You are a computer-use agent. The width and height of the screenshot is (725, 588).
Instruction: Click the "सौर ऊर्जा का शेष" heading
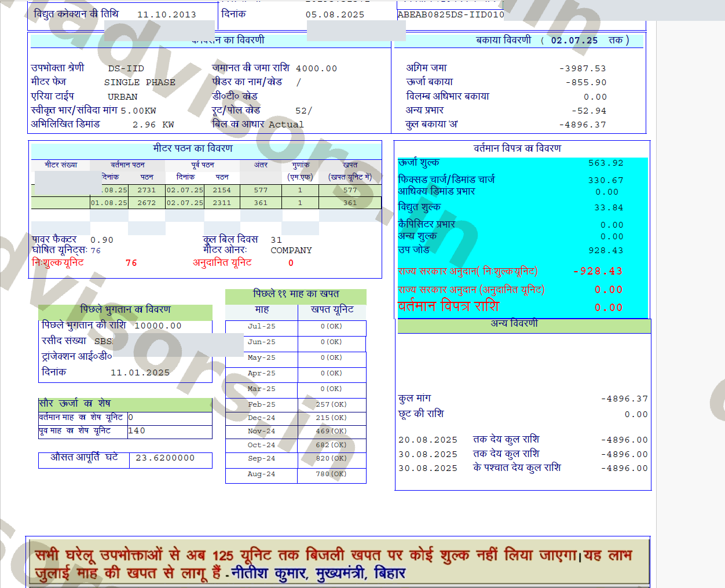(75, 403)
